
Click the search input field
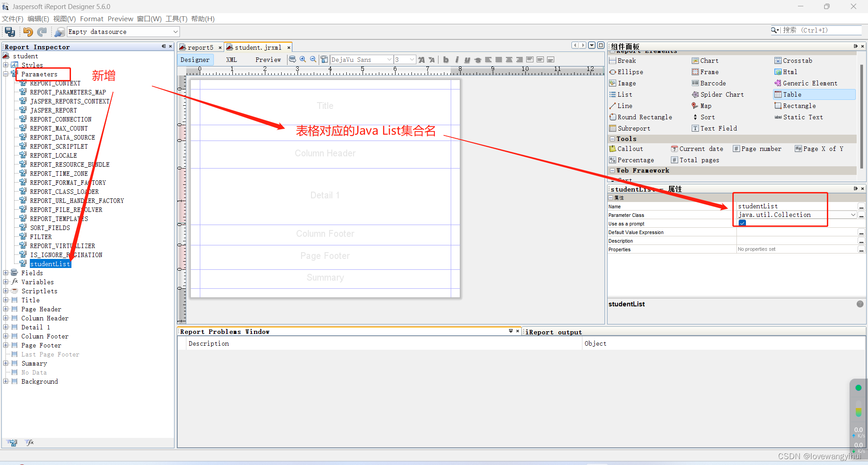822,30
